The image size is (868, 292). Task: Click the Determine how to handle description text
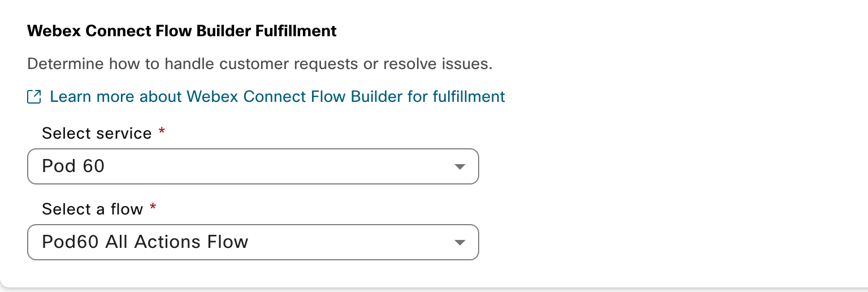pyautogui.click(x=259, y=63)
